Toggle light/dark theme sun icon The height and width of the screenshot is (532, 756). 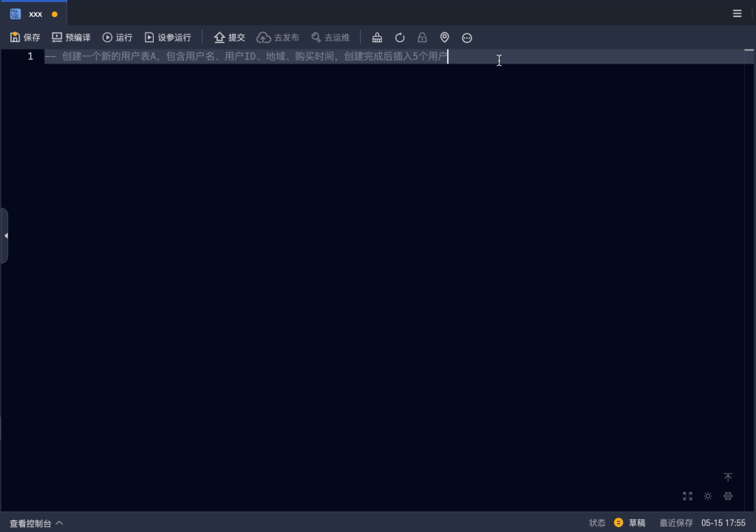(708, 496)
